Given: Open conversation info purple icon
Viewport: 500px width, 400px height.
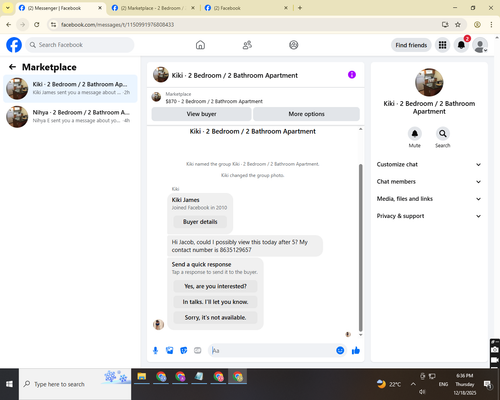Looking at the screenshot, I should 352,75.
